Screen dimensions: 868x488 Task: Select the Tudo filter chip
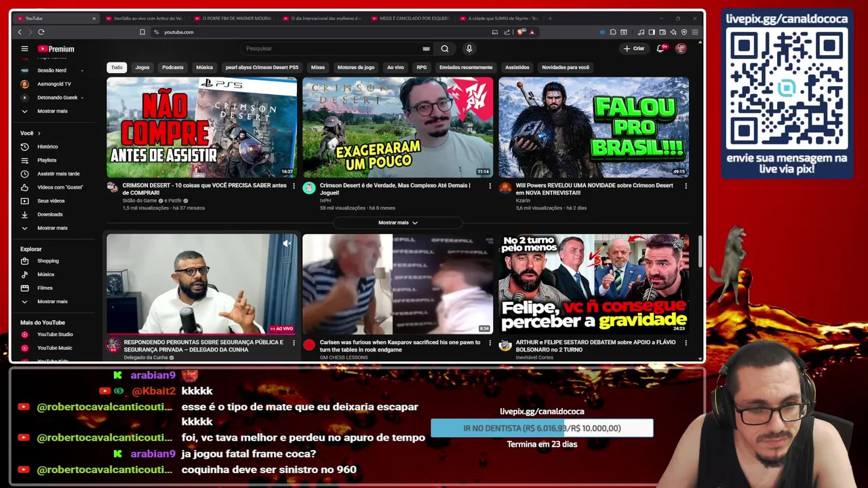[117, 67]
